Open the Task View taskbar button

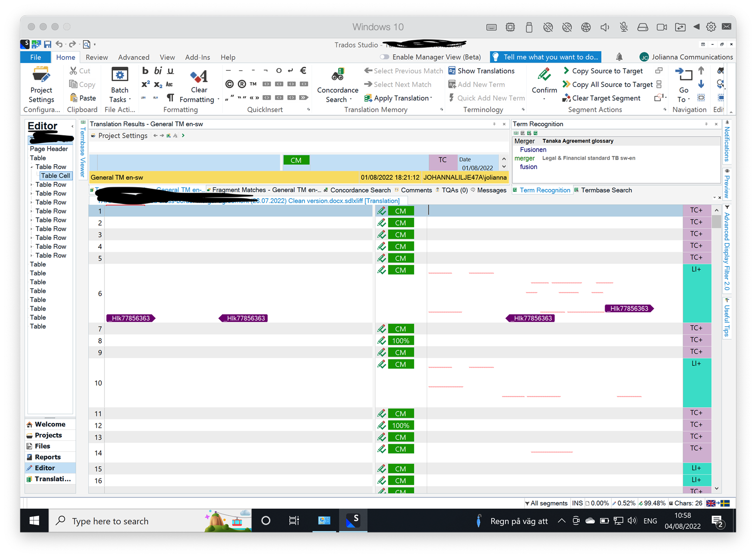(294, 521)
